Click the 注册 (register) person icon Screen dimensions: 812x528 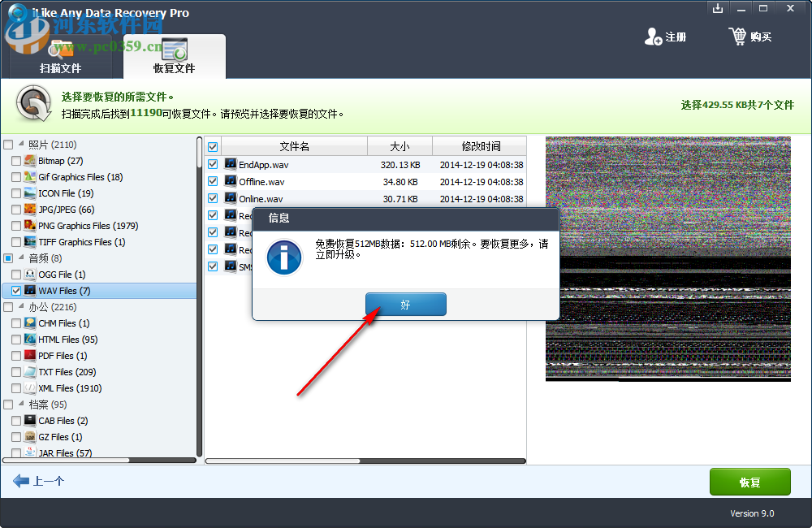click(654, 36)
